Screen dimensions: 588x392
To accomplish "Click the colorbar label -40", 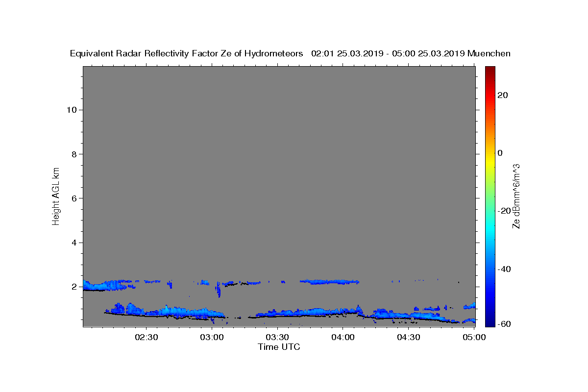I will [504, 269].
